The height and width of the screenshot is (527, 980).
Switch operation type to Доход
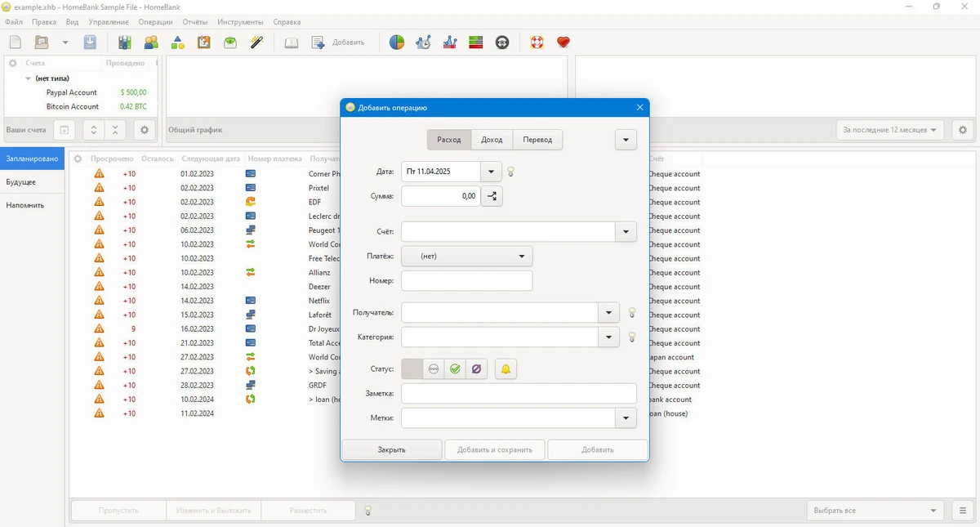(492, 140)
